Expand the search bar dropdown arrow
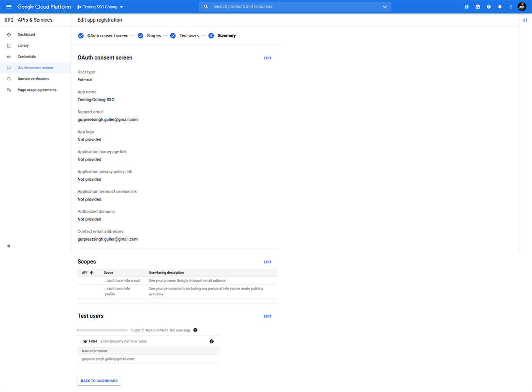Image resolution: width=532 pixels, height=392 pixels. 385,7
